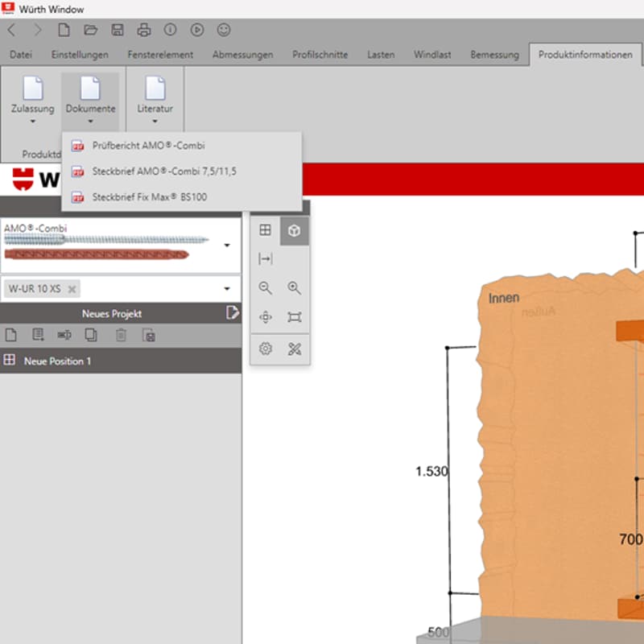Fit drawing to view frame icon
This screenshot has height=644, width=644.
click(295, 317)
